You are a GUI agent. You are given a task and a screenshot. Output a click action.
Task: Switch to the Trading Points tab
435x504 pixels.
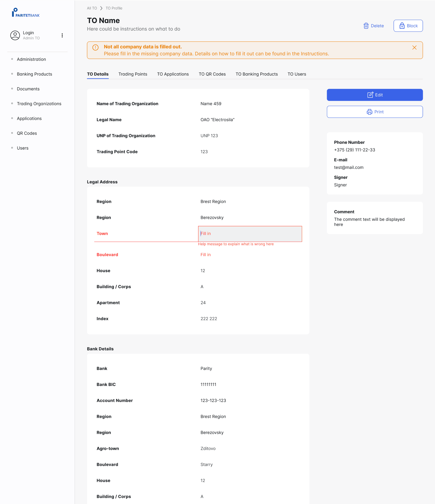(x=133, y=74)
